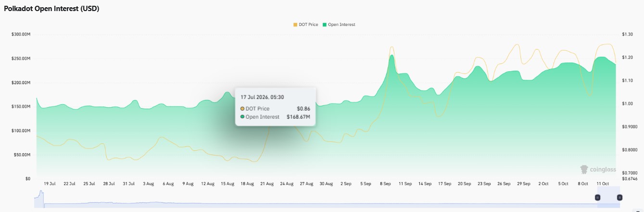Image resolution: width=644 pixels, height=212 pixels.
Task: Click the 14 Sep date label
Action: point(425,184)
